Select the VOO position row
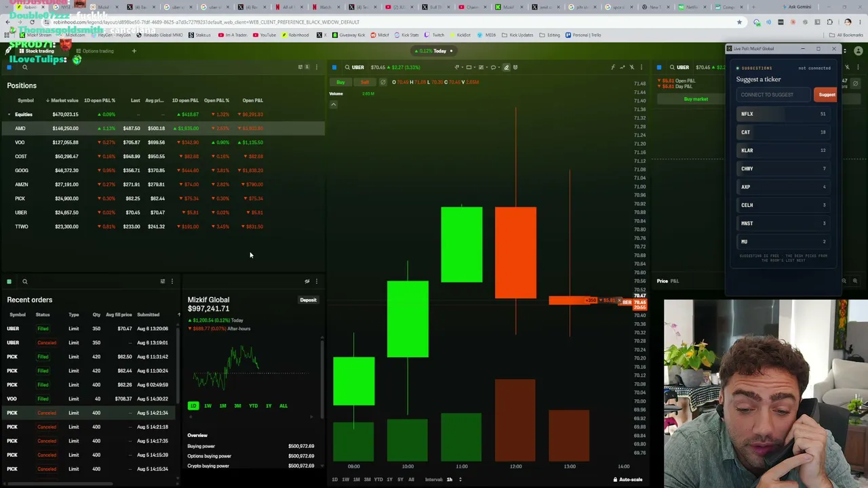Image resolution: width=868 pixels, height=488 pixels. coord(163,142)
